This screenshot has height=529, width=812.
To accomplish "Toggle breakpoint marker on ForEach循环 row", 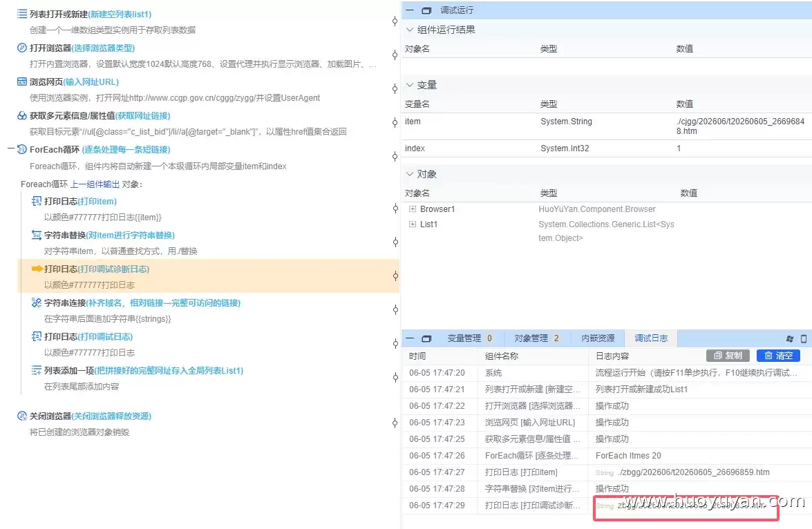I will coord(395,156).
